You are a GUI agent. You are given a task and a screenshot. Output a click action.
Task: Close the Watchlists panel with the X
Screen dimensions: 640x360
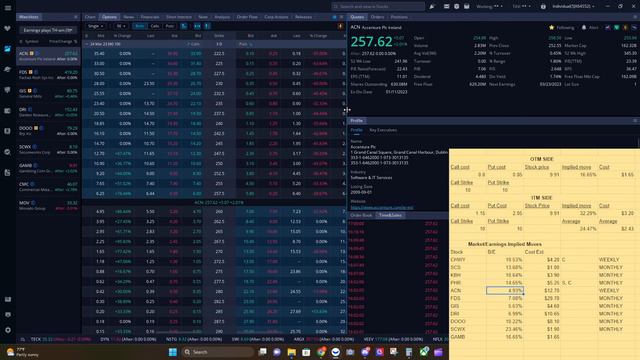(76, 17)
